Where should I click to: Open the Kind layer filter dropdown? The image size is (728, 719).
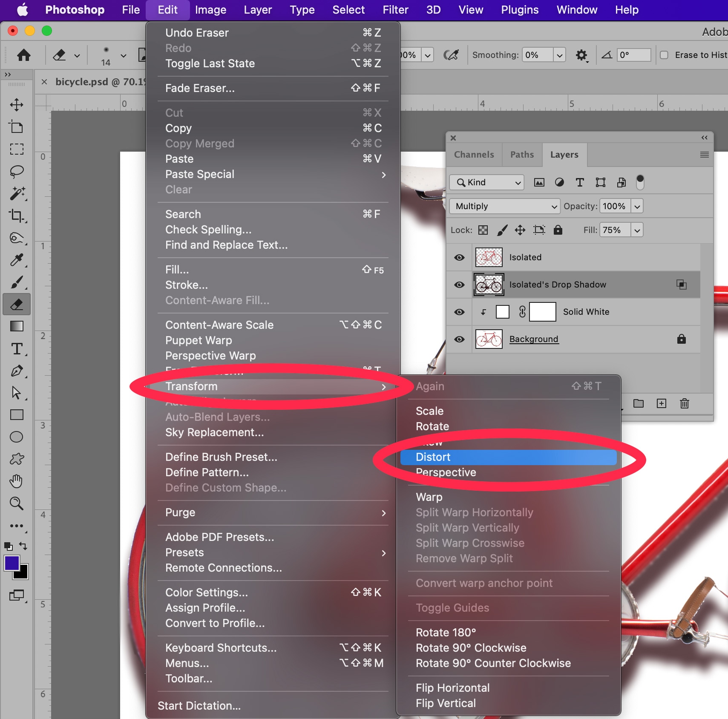[x=486, y=182]
